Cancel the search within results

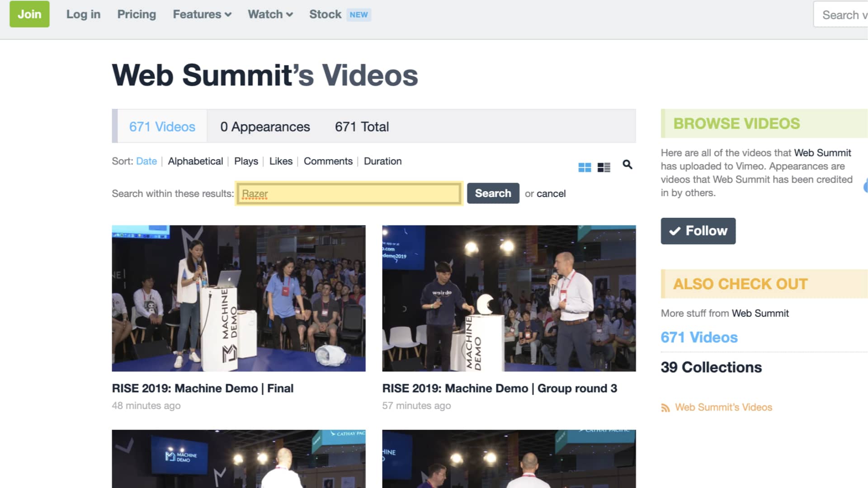[x=551, y=193]
